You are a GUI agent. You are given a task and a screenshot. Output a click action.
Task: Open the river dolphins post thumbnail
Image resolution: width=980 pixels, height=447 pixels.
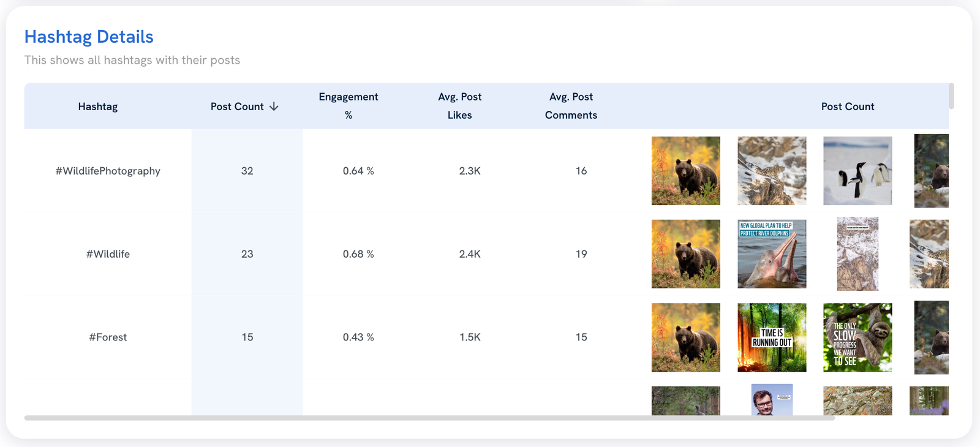pyautogui.click(x=772, y=254)
